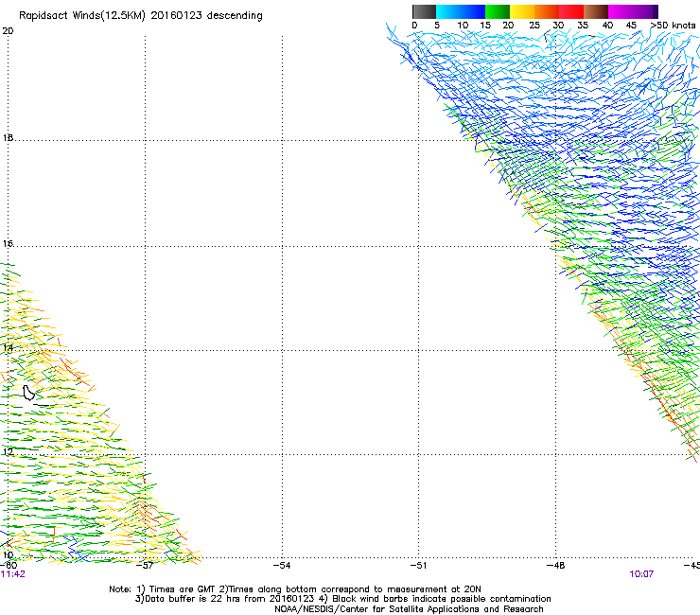Click the legend value '35' under the color bar
This screenshot has width=700, height=615.
(583, 26)
